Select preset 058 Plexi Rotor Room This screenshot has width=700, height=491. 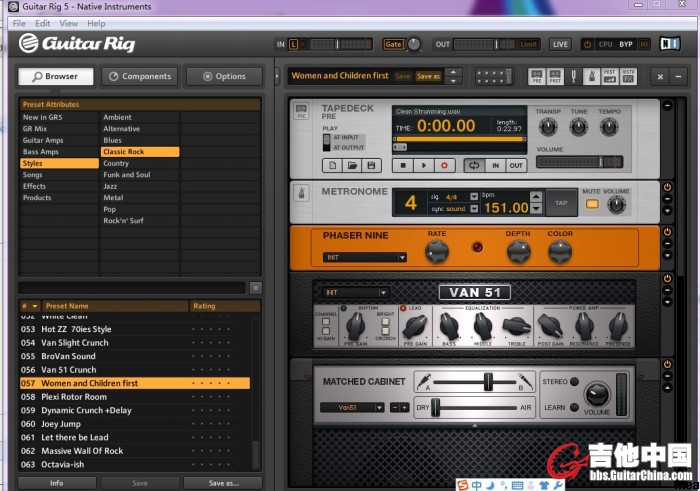pyautogui.click(x=134, y=397)
